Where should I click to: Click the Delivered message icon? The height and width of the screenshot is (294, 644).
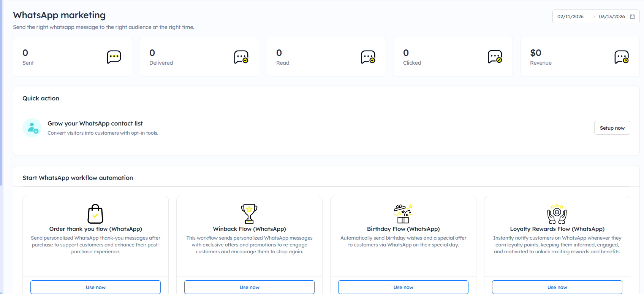[x=241, y=57]
